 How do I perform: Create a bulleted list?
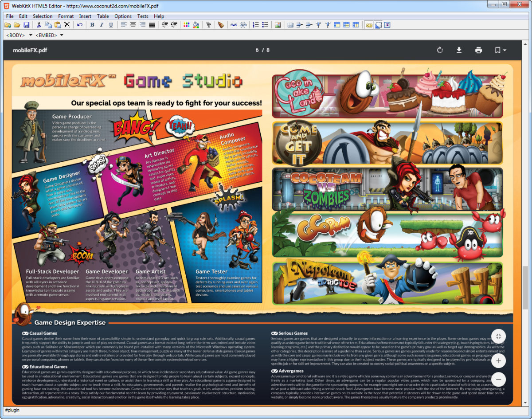(x=265, y=25)
